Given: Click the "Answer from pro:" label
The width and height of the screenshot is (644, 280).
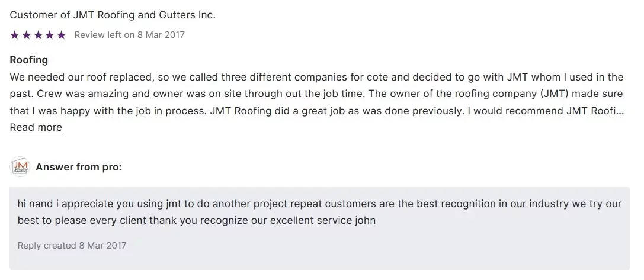Looking at the screenshot, I should (x=79, y=168).
